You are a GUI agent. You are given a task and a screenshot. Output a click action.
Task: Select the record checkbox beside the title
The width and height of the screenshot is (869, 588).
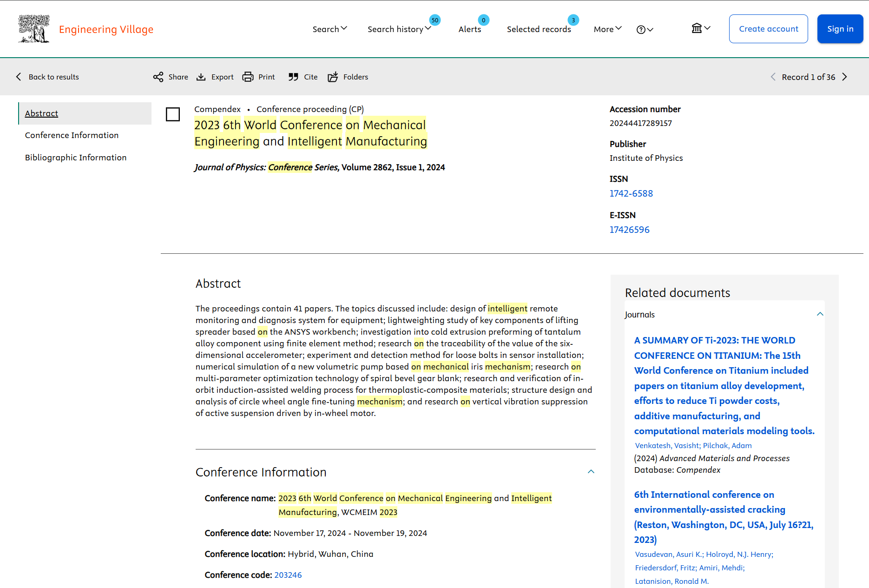[x=173, y=114]
